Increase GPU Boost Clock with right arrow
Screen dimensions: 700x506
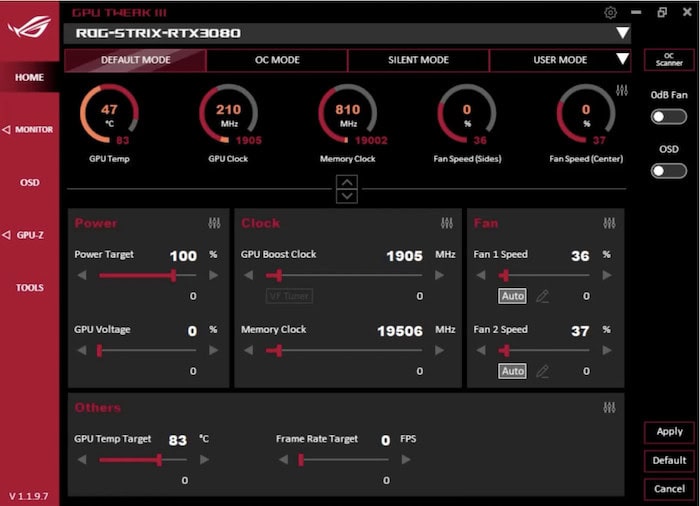coord(439,275)
